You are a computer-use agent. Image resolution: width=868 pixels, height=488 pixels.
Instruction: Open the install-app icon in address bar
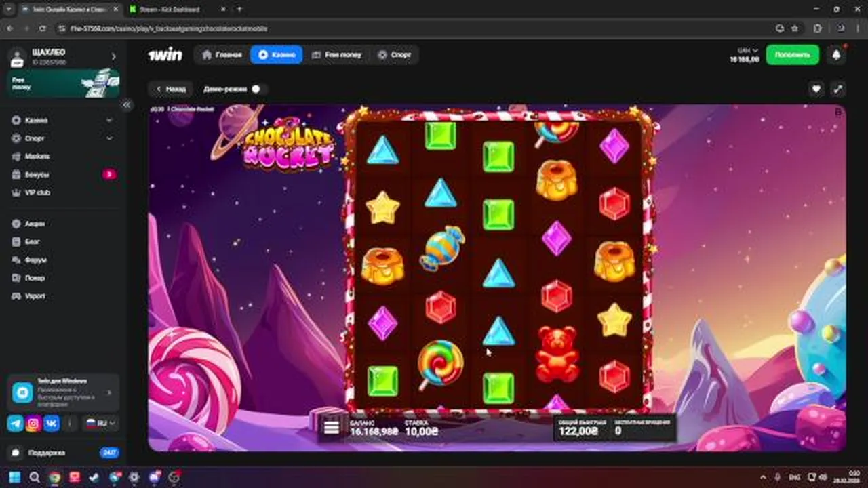pos(780,28)
